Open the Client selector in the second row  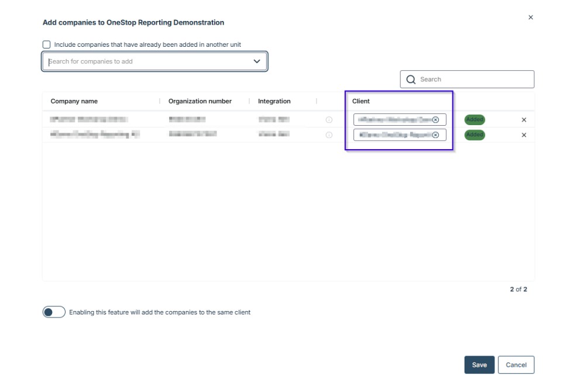pos(393,135)
